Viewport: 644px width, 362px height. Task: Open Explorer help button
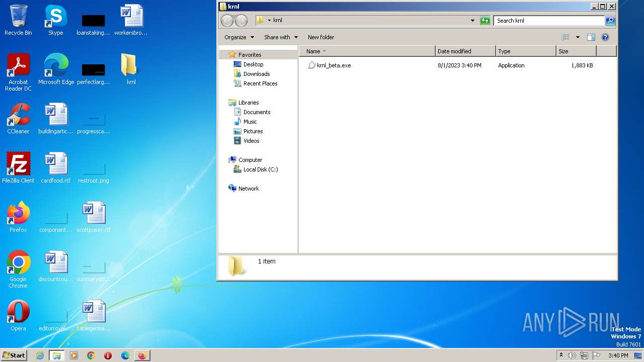click(605, 37)
